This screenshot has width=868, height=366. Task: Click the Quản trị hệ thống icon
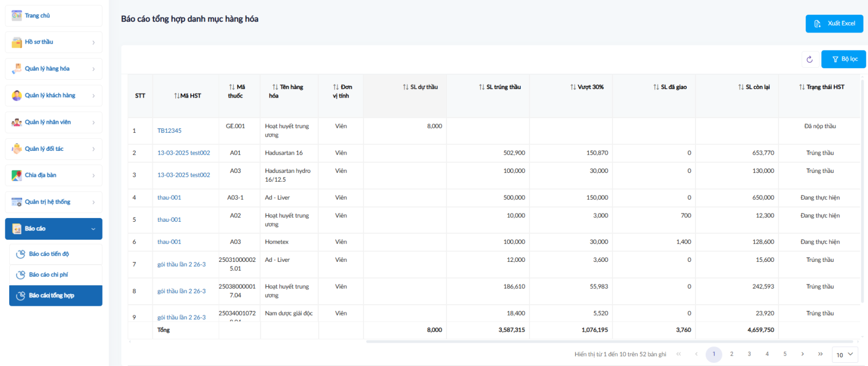(x=17, y=202)
